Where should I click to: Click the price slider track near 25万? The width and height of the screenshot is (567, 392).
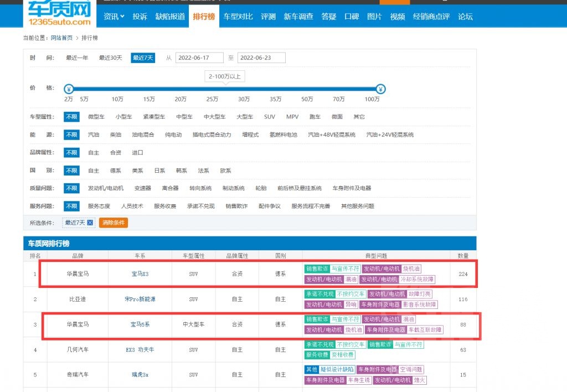point(212,89)
